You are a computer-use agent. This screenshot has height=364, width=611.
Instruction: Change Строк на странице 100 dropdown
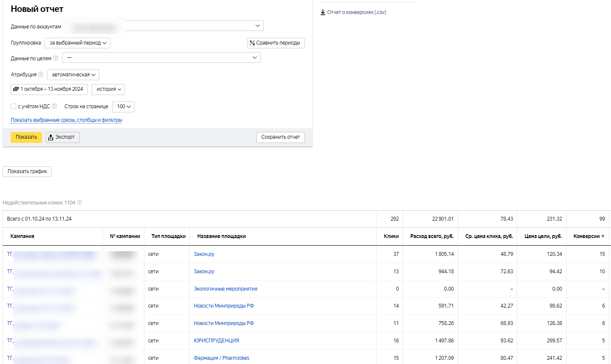click(123, 106)
